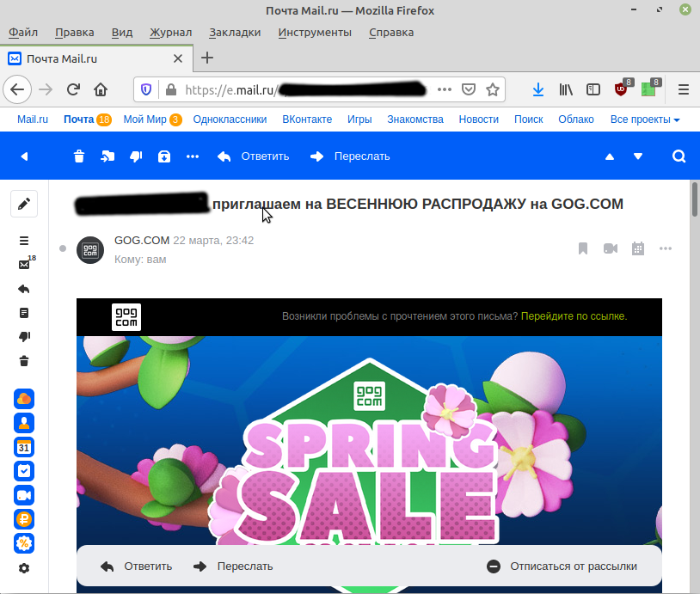Click Отписаться от рассылки

click(562, 566)
